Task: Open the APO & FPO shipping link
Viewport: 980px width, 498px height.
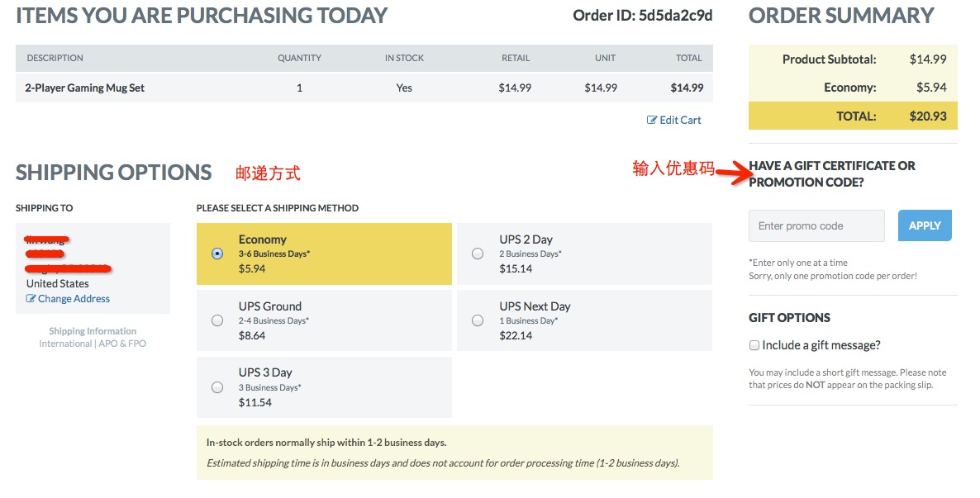Action: [x=122, y=344]
